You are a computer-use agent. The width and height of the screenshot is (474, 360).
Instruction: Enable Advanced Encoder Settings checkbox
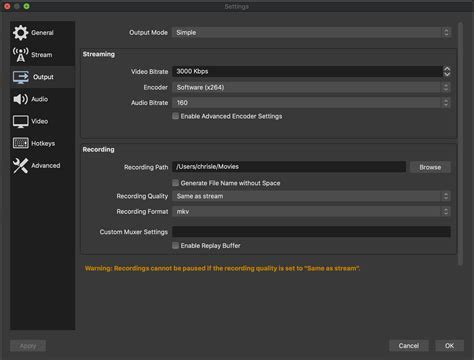click(175, 116)
